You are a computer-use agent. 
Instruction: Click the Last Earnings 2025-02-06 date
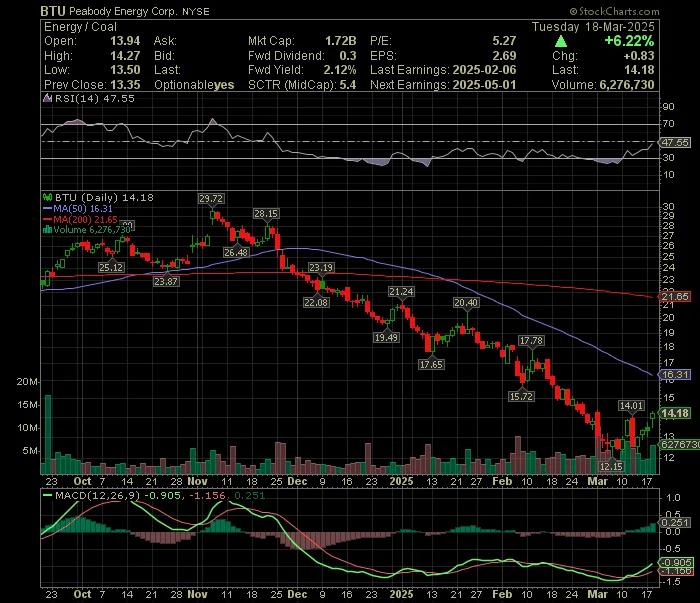484,70
